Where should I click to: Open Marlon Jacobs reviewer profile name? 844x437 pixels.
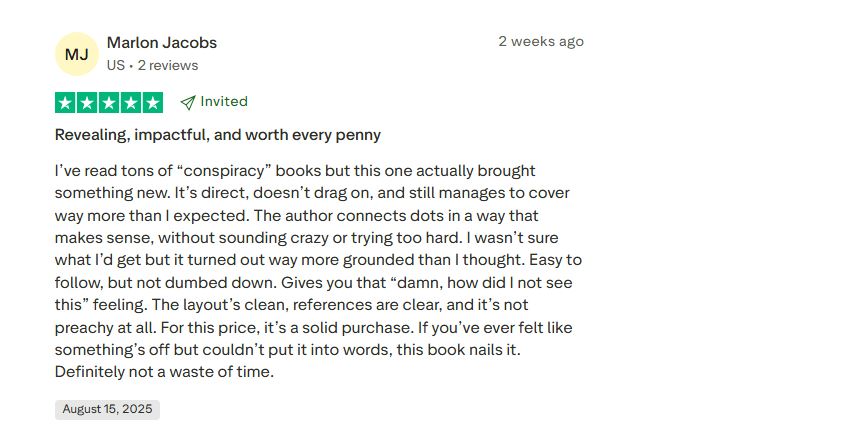tap(161, 43)
